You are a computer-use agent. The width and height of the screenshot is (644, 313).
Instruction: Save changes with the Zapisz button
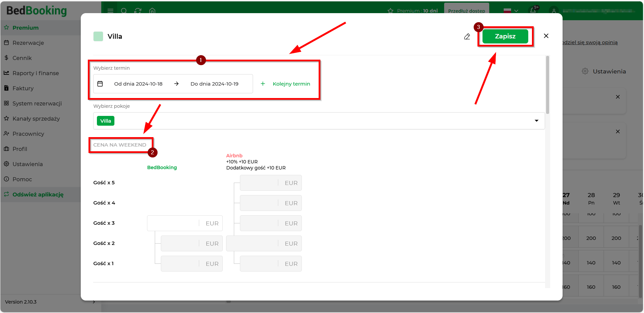[x=505, y=36]
